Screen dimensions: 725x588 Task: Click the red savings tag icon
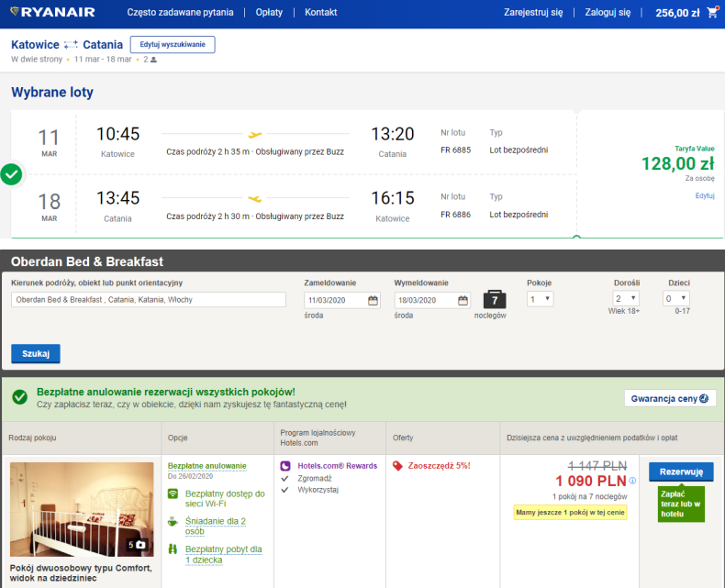point(397,466)
